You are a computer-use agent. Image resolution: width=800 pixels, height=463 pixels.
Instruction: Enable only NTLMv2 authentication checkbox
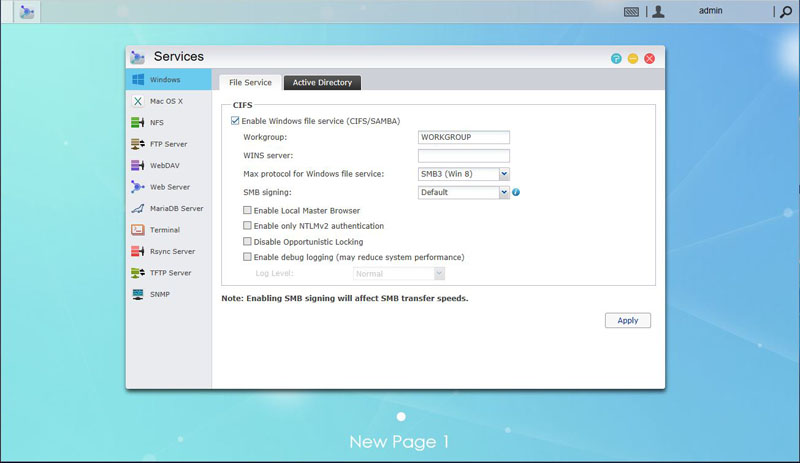247,226
